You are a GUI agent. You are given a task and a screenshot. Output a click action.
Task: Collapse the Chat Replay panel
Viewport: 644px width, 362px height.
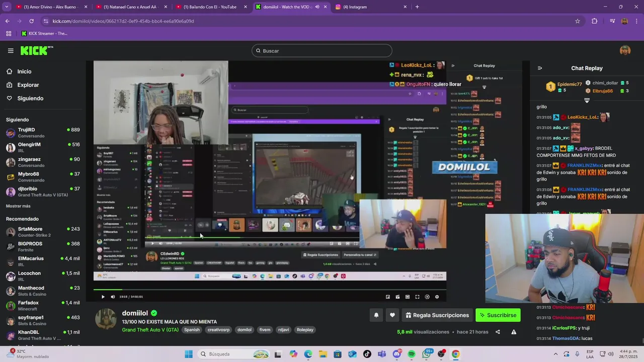pos(540,68)
